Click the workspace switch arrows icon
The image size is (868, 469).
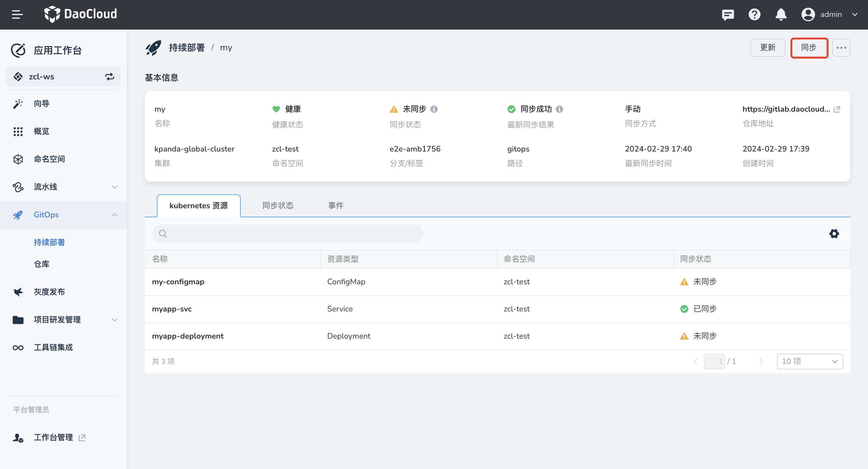click(110, 77)
